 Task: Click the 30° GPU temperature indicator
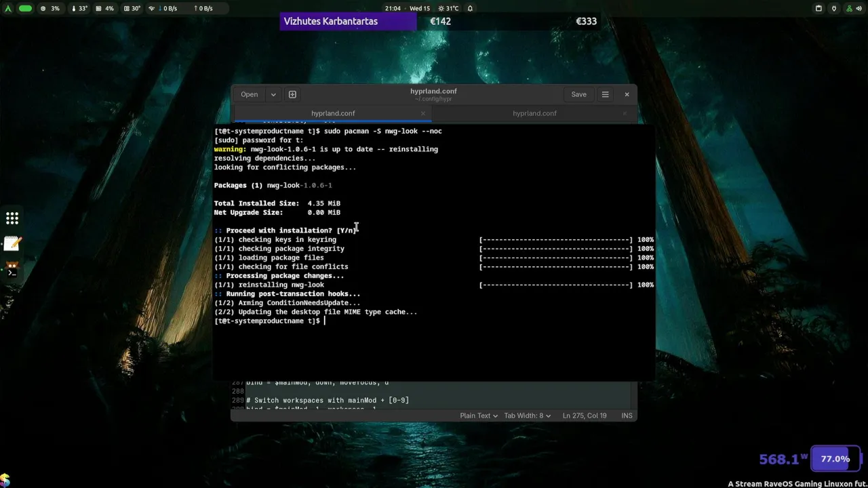(x=132, y=8)
